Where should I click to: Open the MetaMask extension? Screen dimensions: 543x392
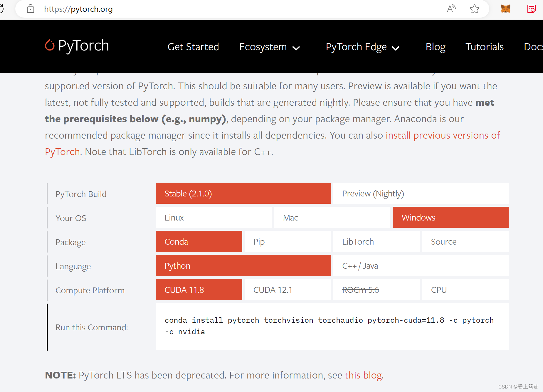tap(505, 9)
